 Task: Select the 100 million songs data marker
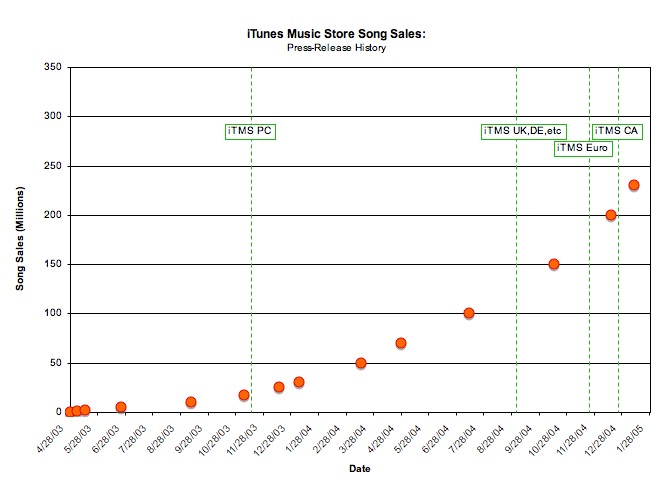point(468,313)
